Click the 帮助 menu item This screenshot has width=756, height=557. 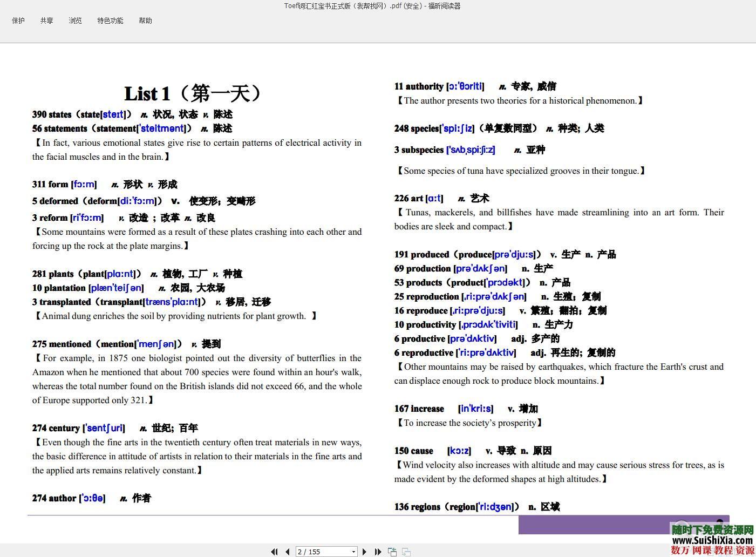[x=145, y=21]
